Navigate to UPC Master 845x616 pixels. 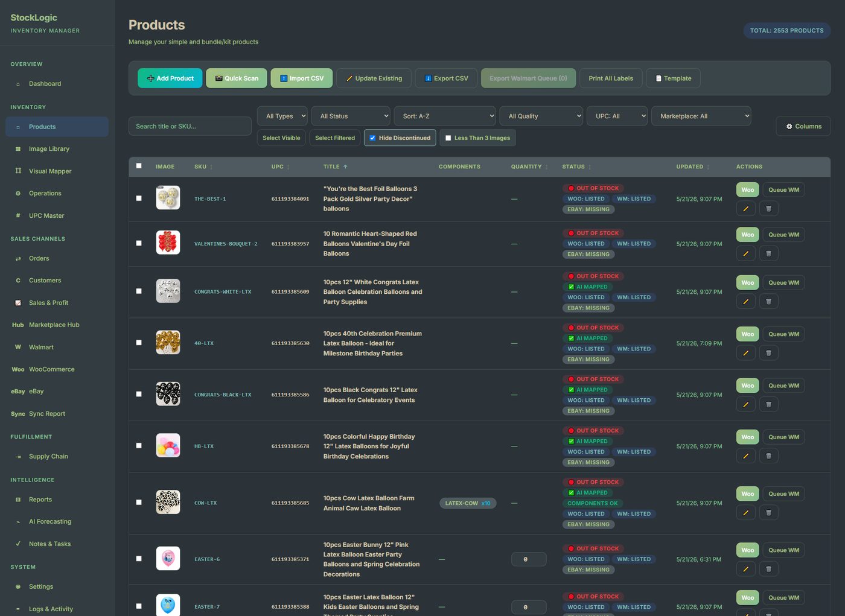(x=57, y=215)
